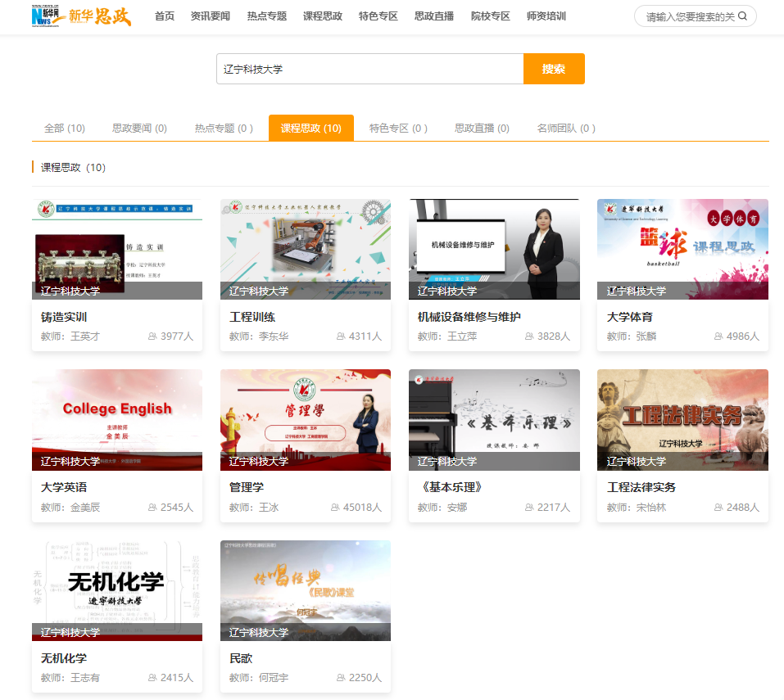Click teacher name 教师: 王立萍

click(x=447, y=336)
